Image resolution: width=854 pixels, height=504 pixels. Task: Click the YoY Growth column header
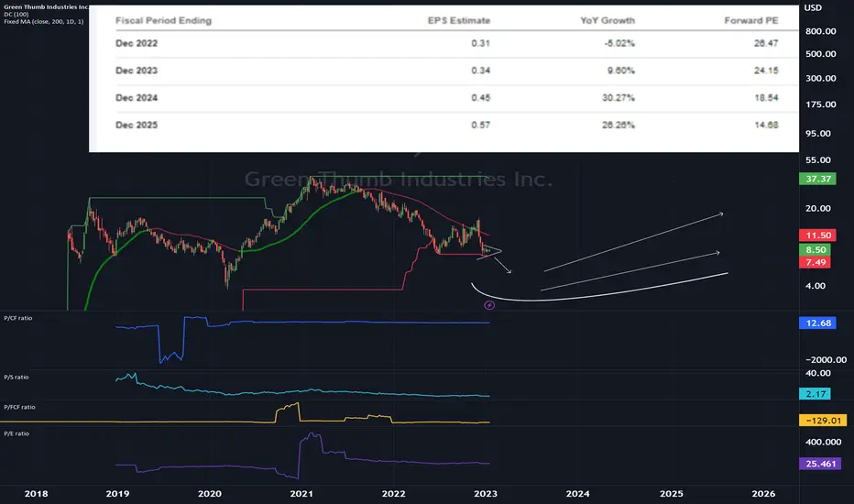(x=608, y=21)
